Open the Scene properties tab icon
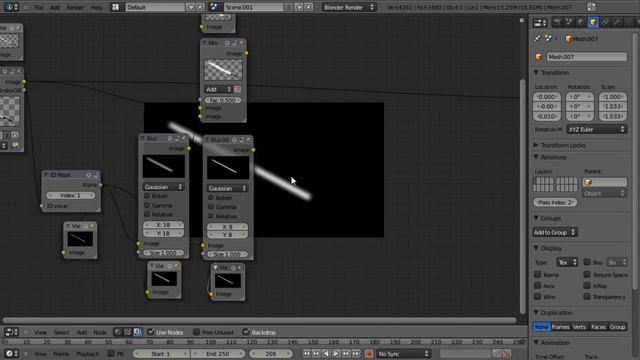 [x=569, y=22]
